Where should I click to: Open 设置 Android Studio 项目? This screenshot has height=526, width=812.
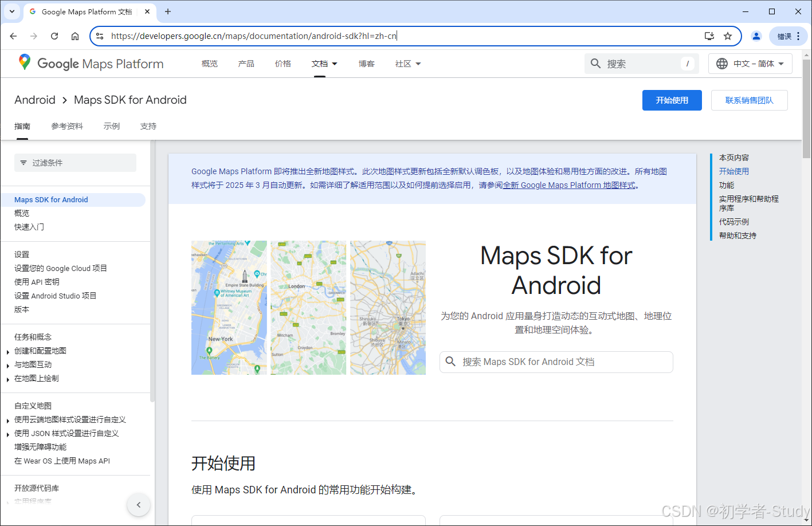(56, 296)
